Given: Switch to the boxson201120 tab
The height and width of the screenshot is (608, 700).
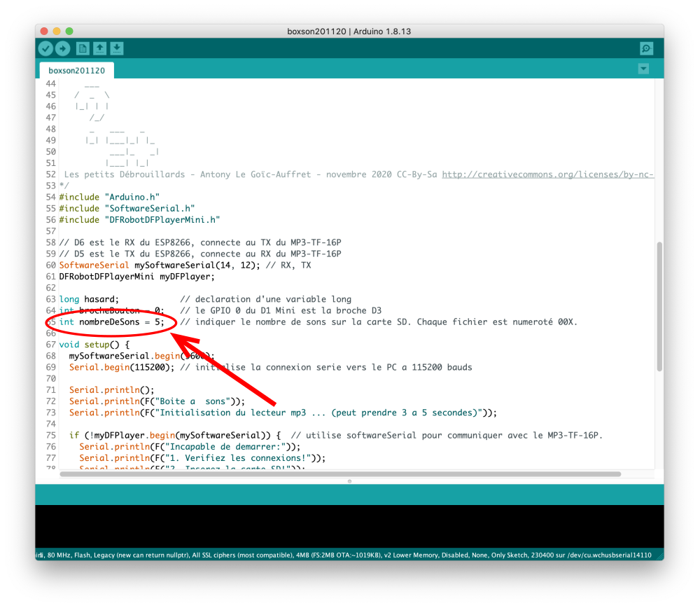Looking at the screenshot, I should (x=76, y=71).
